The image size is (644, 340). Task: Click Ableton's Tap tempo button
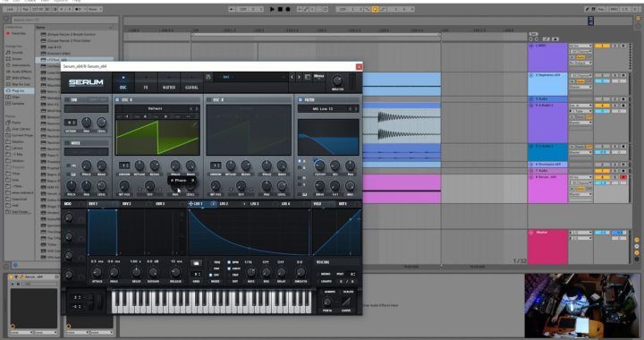click(25, 9)
